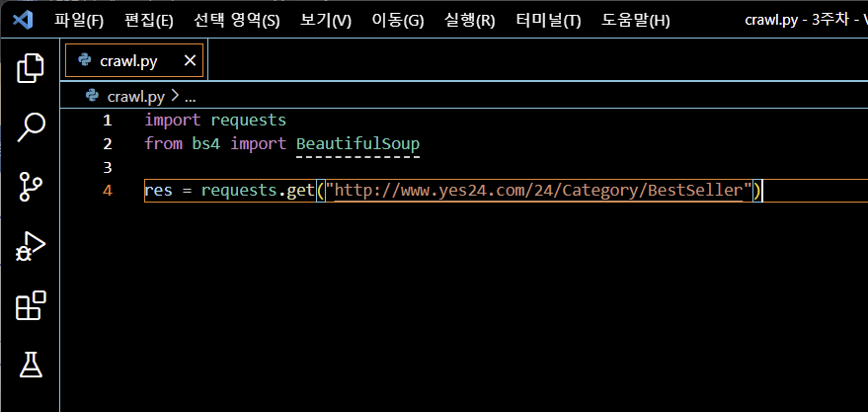Viewport: 868px width, 412px height.
Task: Click line number 3 in gutter
Action: click(108, 167)
